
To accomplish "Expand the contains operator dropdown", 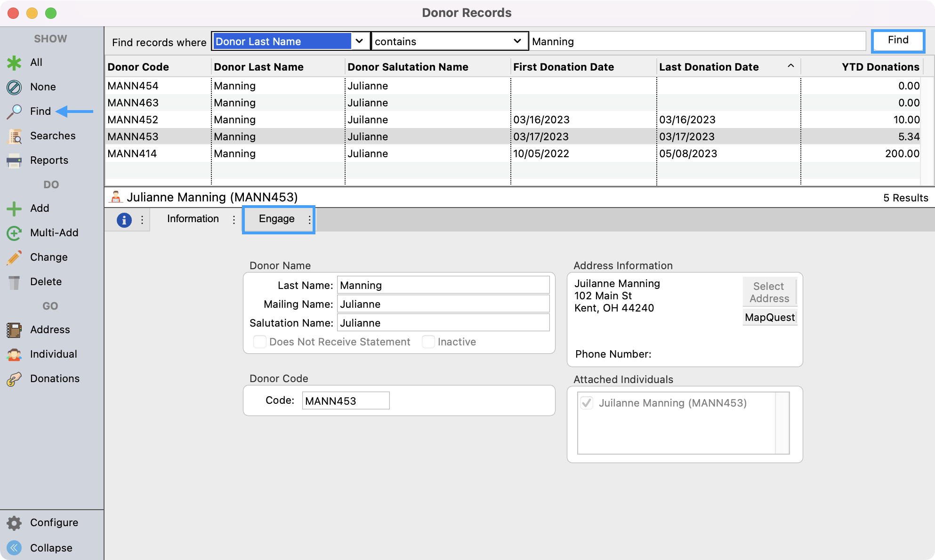I will 517,41.
